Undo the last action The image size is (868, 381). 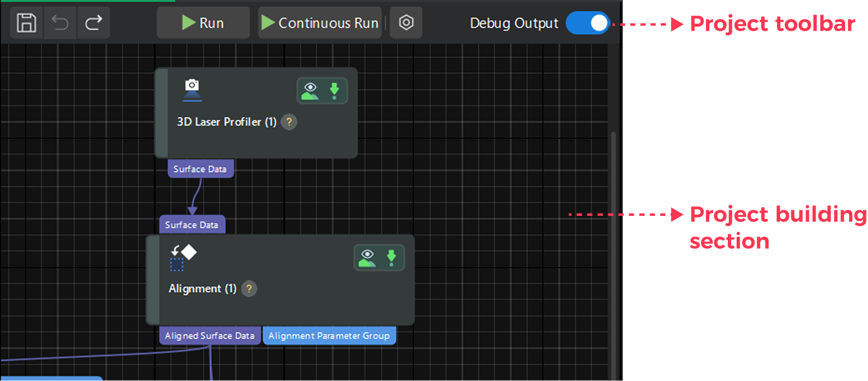coord(60,23)
